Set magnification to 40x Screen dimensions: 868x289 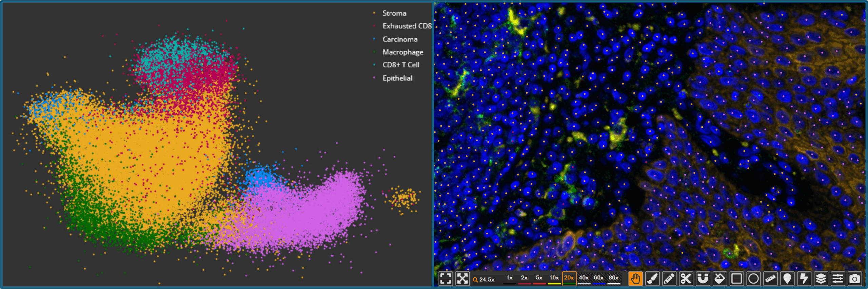(x=584, y=278)
